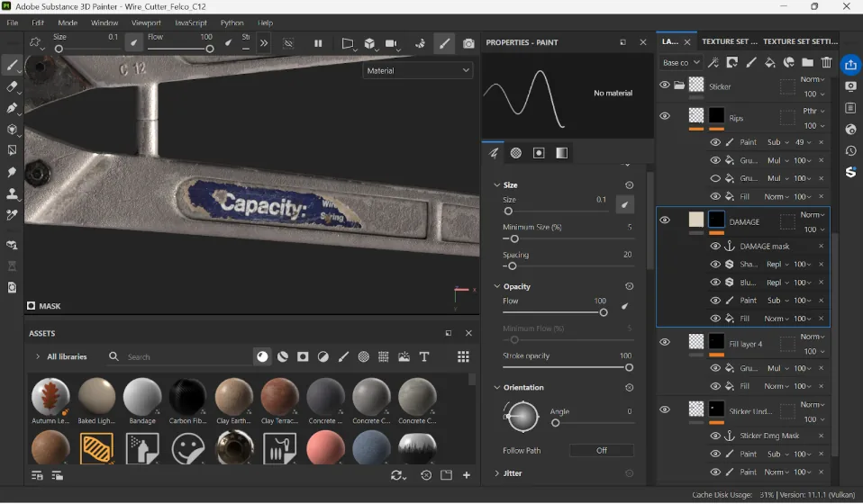Viewport: 863px width, 504px height.
Task: Toggle visibility of the DAMAGE layer
Action: click(665, 220)
